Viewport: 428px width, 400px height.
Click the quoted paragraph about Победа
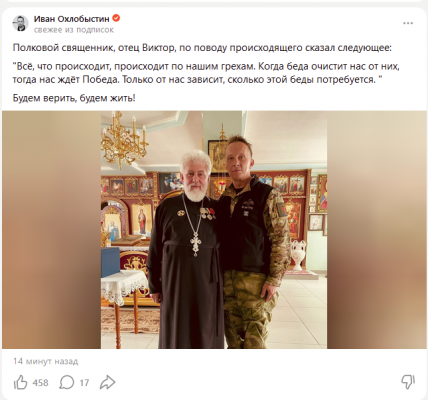[206, 73]
